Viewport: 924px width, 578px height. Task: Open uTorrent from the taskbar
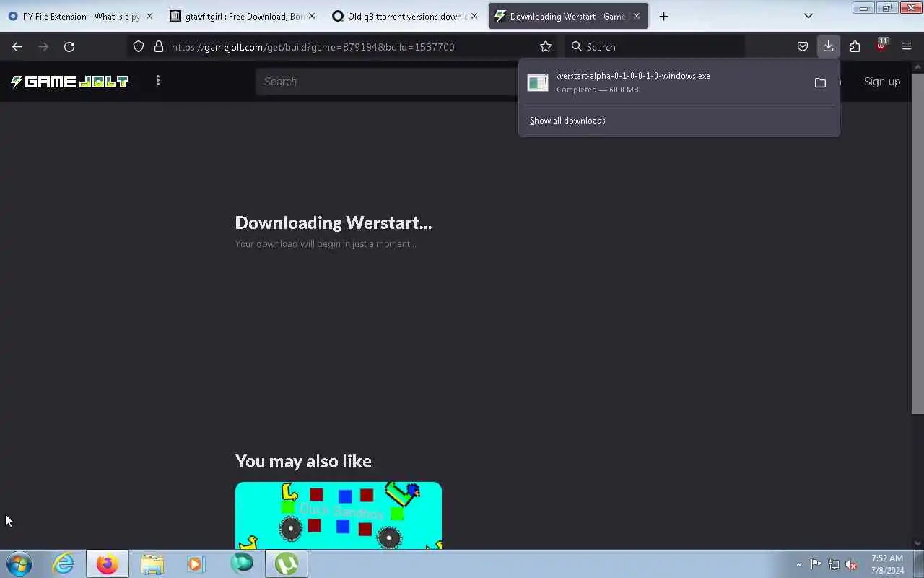pos(287,564)
